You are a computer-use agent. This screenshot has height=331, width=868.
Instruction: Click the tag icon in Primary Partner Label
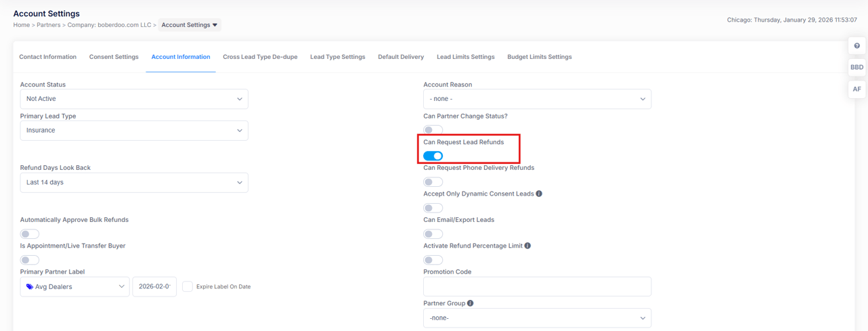click(30, 287)
